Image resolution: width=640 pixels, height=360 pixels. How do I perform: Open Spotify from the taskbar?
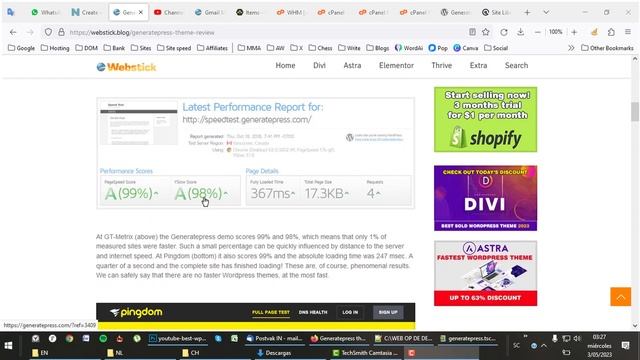(x=103, y=338)
